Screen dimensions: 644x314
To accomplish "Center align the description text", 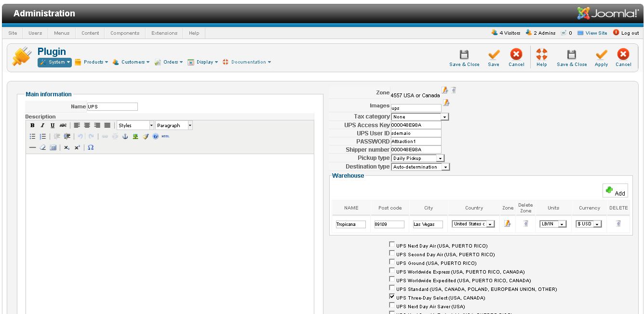I will (x=87, y=125).
